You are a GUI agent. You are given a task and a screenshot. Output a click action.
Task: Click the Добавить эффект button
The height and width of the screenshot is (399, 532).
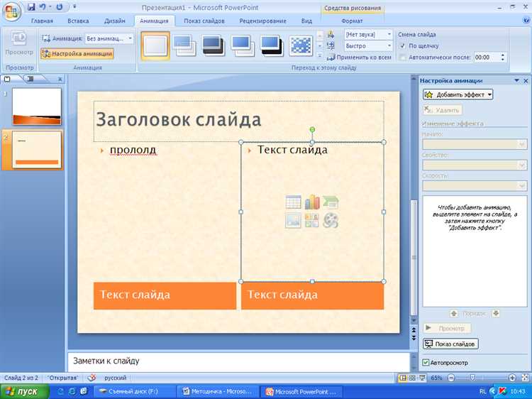[458, 94]
